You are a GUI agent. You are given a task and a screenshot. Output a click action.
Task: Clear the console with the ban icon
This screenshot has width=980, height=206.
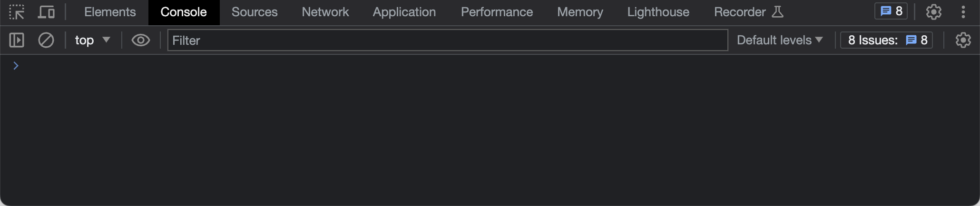pyautogui.click(x=46, y=40)
